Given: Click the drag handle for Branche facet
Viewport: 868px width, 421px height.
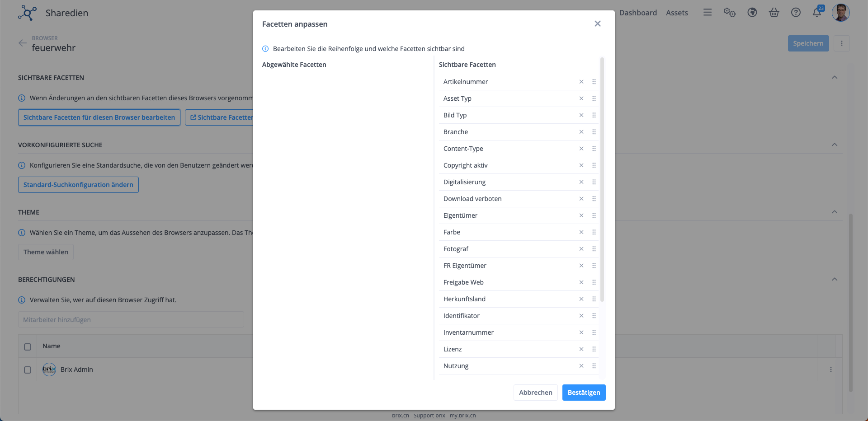Looking at the screenshot, I should (594, 132).
